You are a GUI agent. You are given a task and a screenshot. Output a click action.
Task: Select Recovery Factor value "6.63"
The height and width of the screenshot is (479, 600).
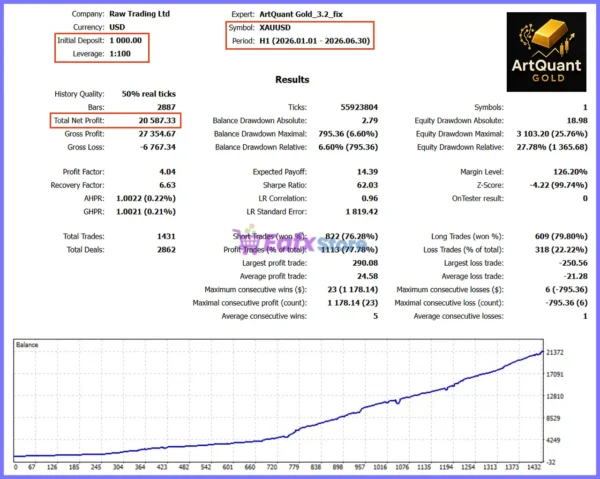pyautogui.click(x=167, y=185)
